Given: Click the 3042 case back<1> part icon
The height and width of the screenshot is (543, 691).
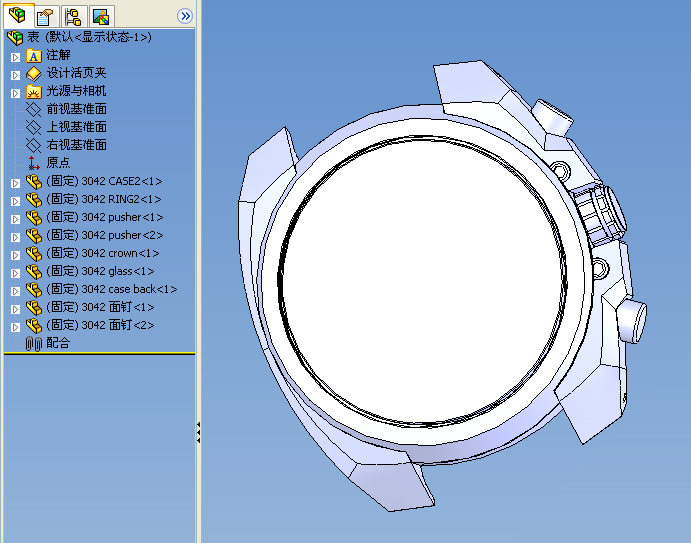Looking at the screenshot, I should tap(34, 290).
